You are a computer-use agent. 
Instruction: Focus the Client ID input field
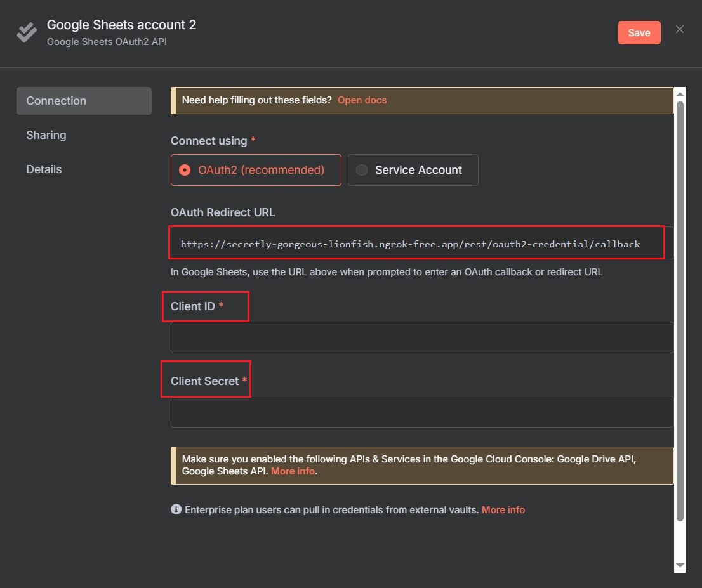coord(421,337)
